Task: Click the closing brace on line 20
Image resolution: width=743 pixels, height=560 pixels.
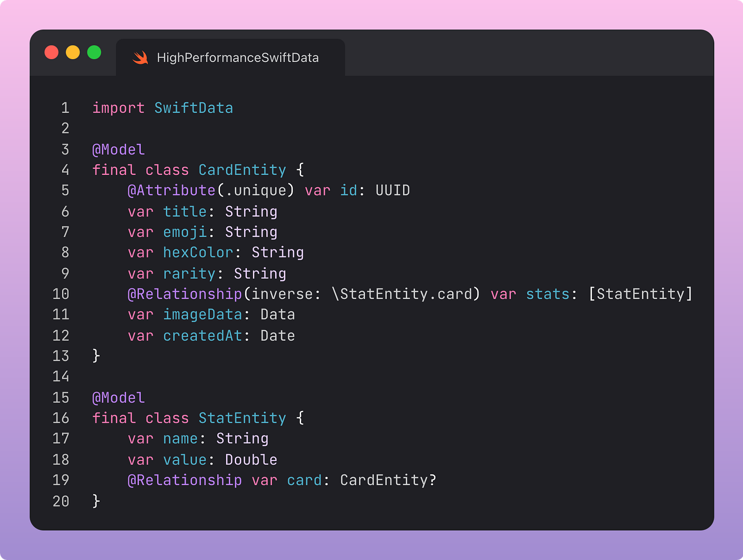Action: click(x=96, y=501)
